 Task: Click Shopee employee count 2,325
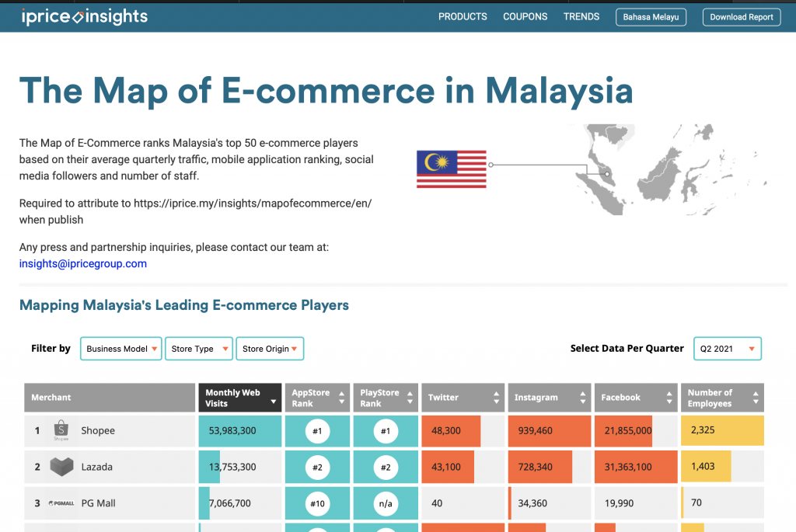point(703,430)
